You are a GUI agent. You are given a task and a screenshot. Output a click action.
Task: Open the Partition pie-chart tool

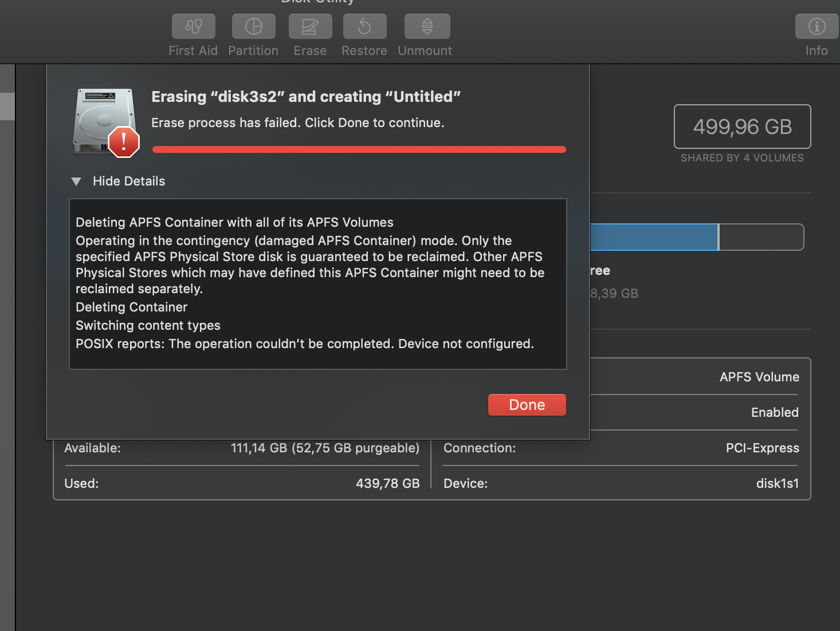[x=253, y=26]
